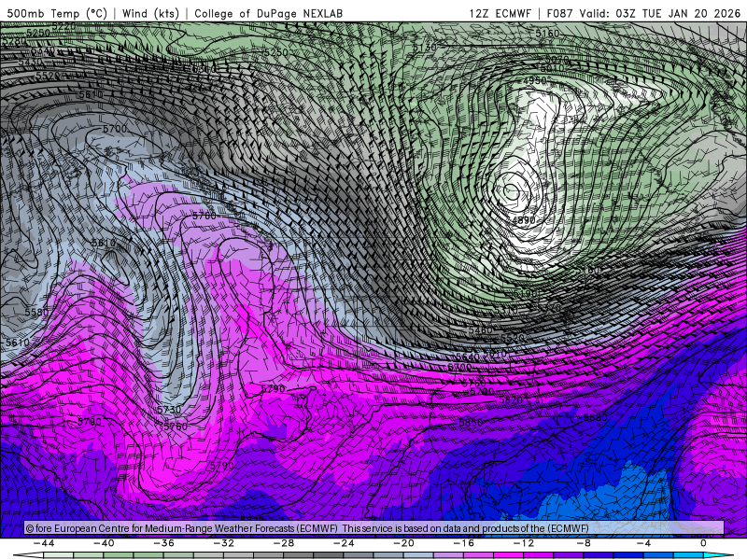This screenshot has height=560, width=747.
Task: Click the -32 scale label
Action: point(224,543)
